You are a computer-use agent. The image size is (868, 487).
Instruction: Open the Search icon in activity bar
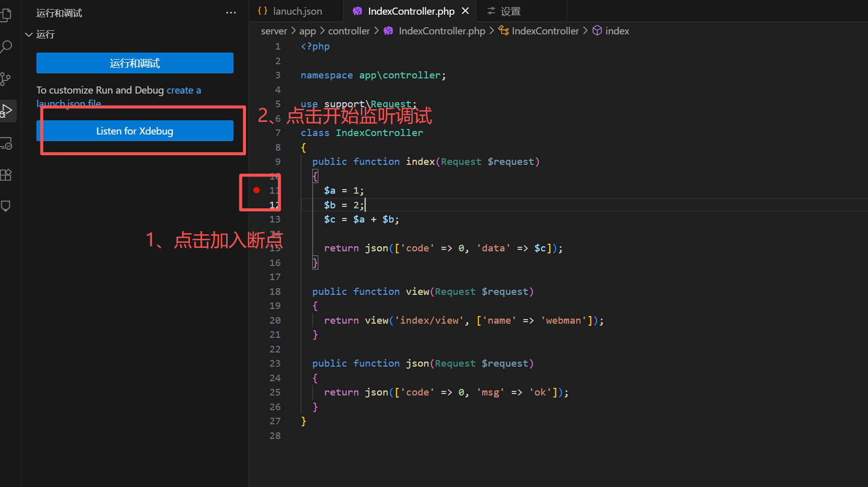click(6, 47)
